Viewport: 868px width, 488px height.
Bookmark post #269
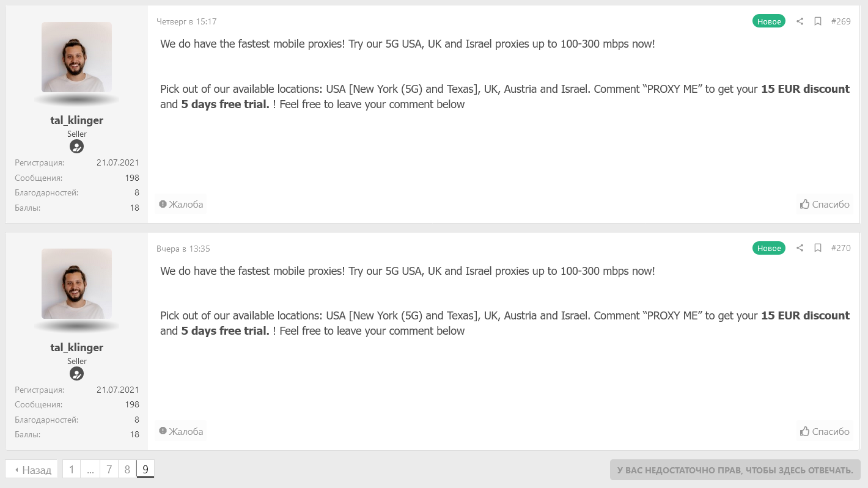click(x=818, y=21)
